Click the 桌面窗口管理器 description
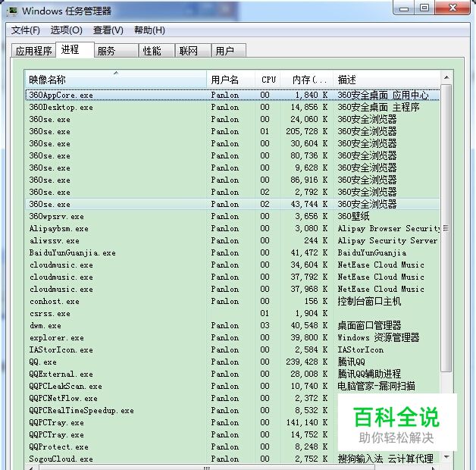 click(369, 325)
